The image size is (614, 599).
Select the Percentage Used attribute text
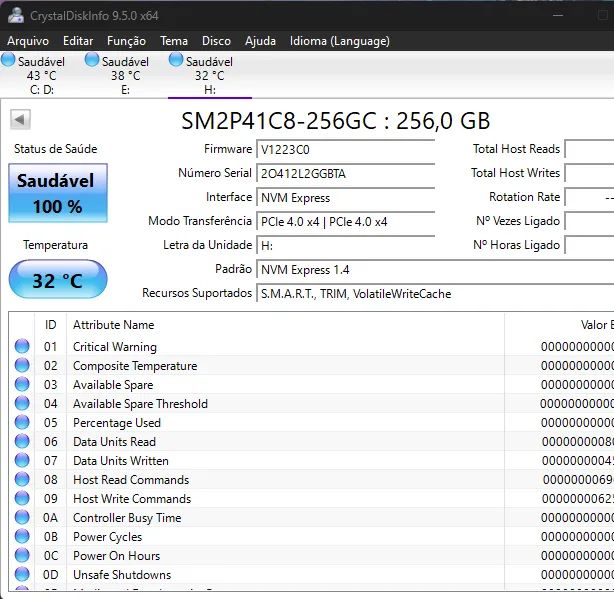pyautogui.click(x=117, y=423)
